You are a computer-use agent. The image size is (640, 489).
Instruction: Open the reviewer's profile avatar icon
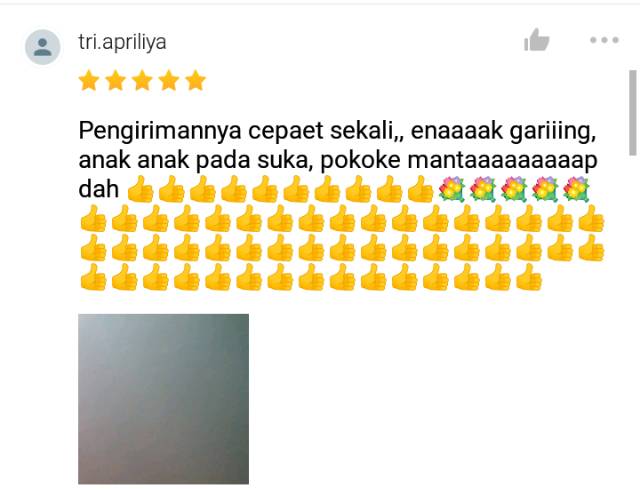pos(43,47)
